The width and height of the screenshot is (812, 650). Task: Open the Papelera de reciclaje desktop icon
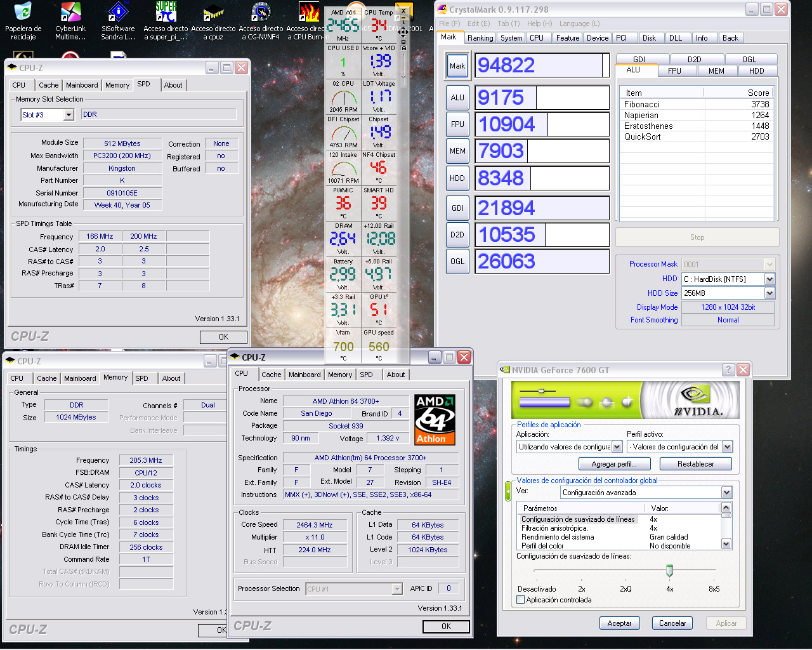[x=23, y=13]
